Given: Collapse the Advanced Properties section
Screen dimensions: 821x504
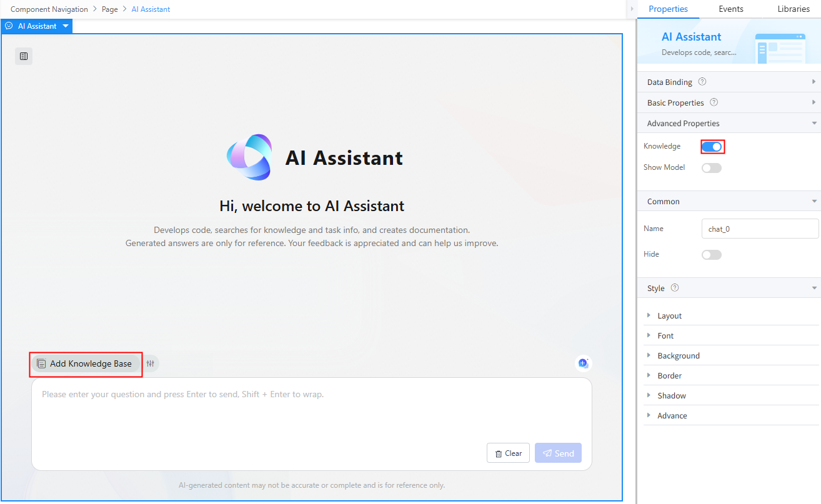Looking at the screenshot, I should tap(729, 123).
